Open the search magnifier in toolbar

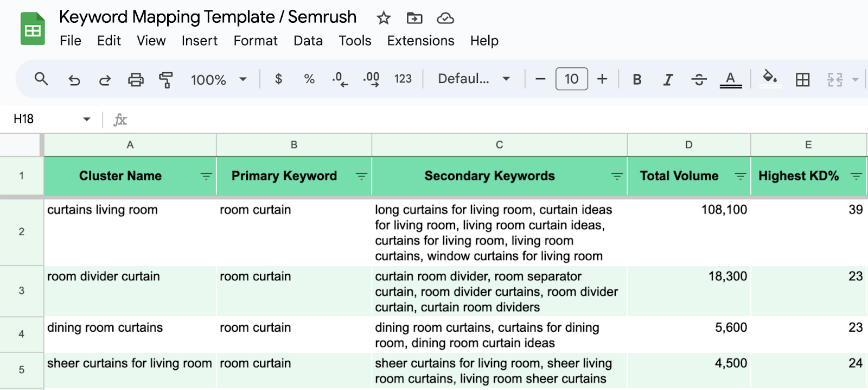pyautogui.click(x=41, y=79)
